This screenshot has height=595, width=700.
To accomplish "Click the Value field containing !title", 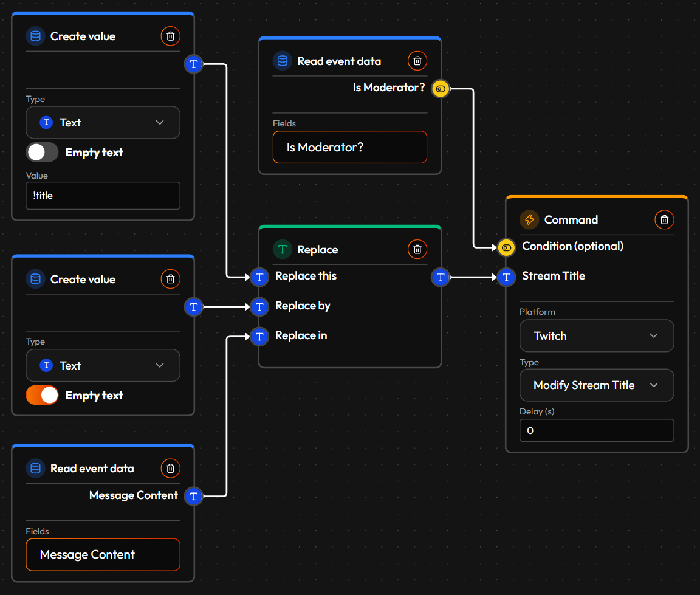I will [x=103, y=196].
